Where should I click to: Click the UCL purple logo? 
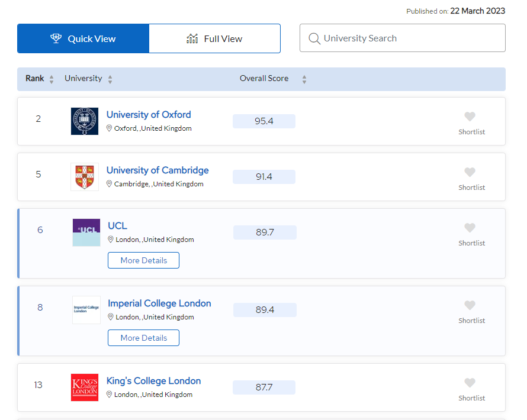tap(86, 232)
